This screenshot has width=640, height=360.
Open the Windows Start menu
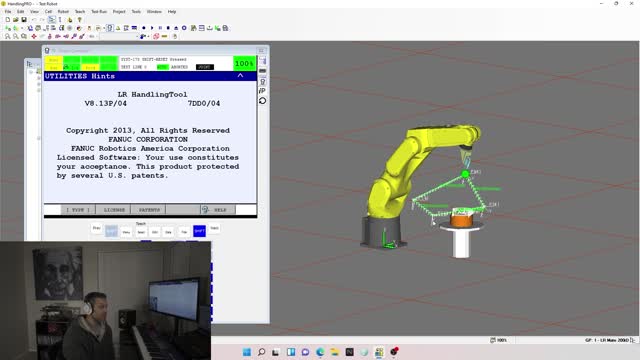247,352
